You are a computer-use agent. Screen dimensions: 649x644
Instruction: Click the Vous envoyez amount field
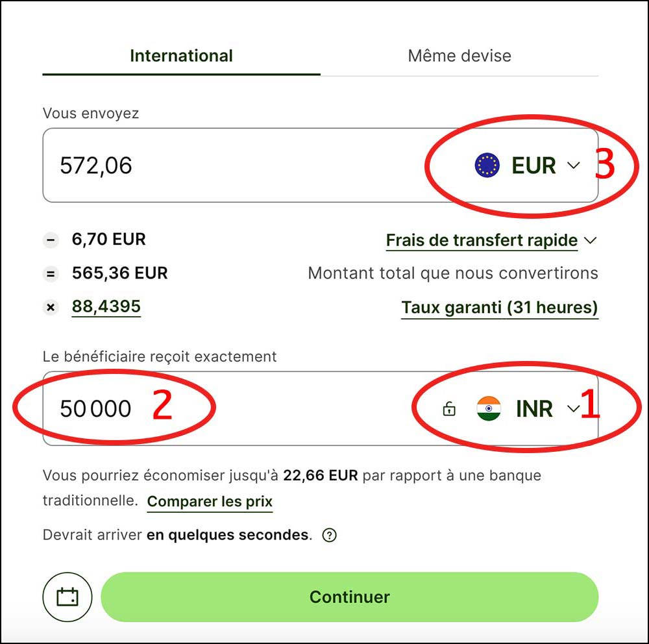227,166
